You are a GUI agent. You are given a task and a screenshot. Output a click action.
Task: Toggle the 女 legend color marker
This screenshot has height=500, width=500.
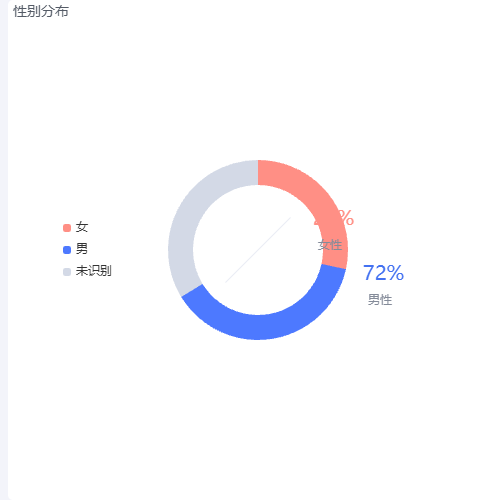pos(67,228)
